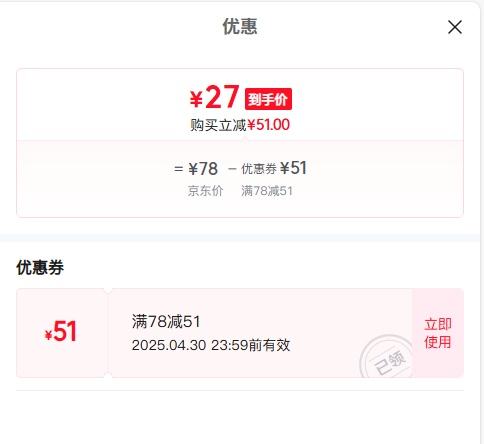Click the 优惠券 ¥51 deduction in the formula
The width and height of the screenshot is (484, 444).
coord(274,168)
